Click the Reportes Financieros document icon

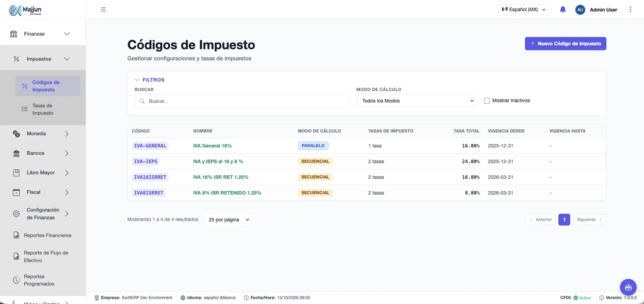16,235
